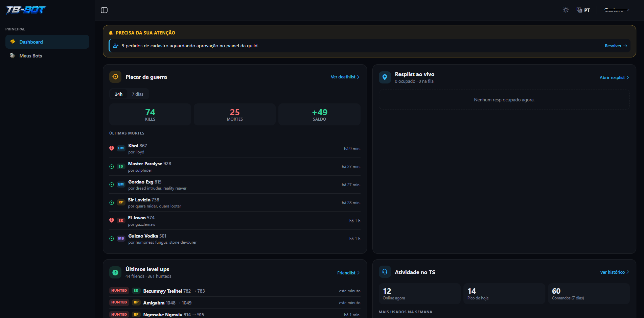Click the target icon beside Gordao Exg
The width and height of the screenshot is (644, 318).
112,185
